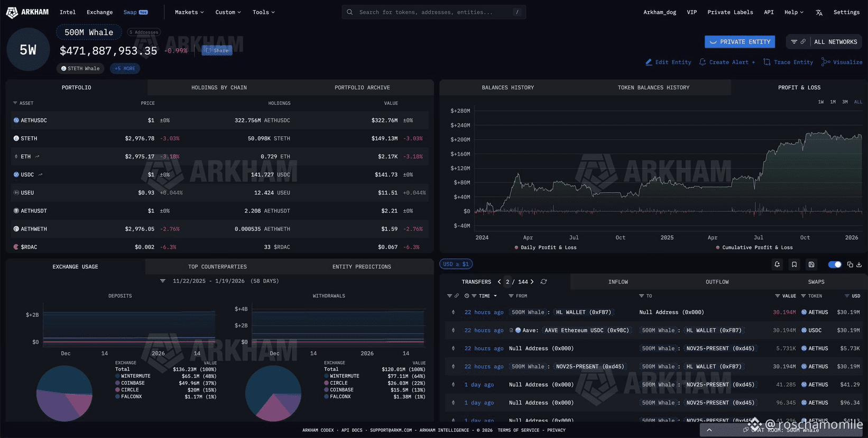This screenshot has height=438, width=868.
Task: Click the network filter icon beside All Networks
Action: point(794,42)
